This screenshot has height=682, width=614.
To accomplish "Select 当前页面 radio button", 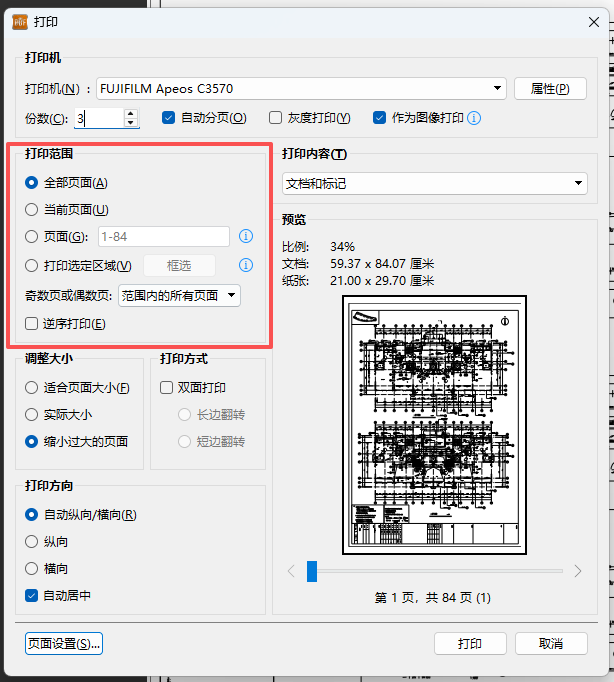I will pos(32,210).
